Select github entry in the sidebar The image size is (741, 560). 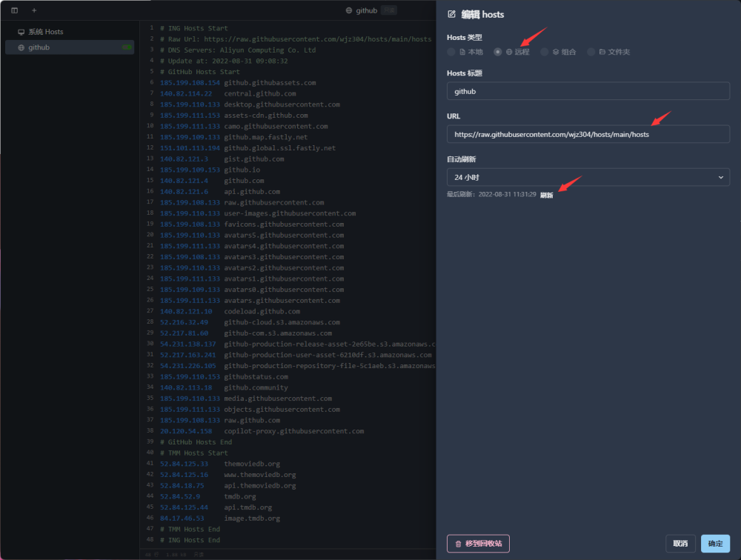click(x=70, y=47)
